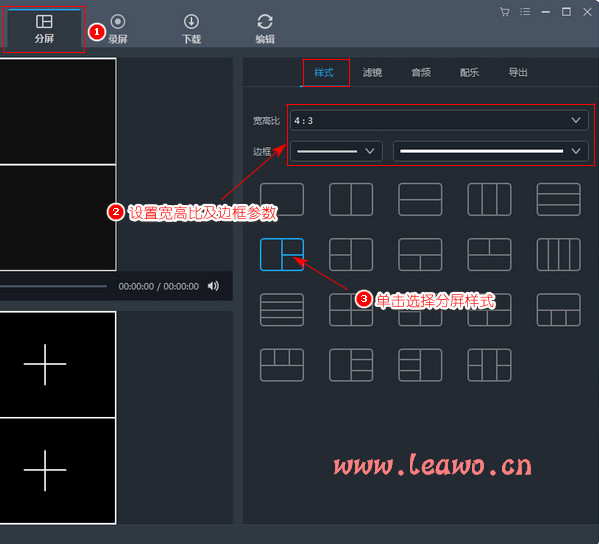Go to the 配乐 music tab
Viewport: 599px width, 544px height.
[x=469, y=73]
